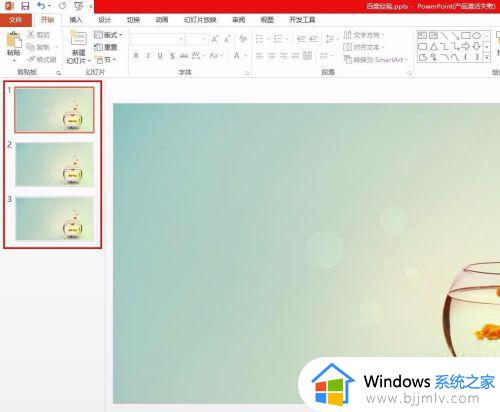Click the Save icon in quick access toolbar
Viewport: 500px width, 412px height.
(25, 6)
